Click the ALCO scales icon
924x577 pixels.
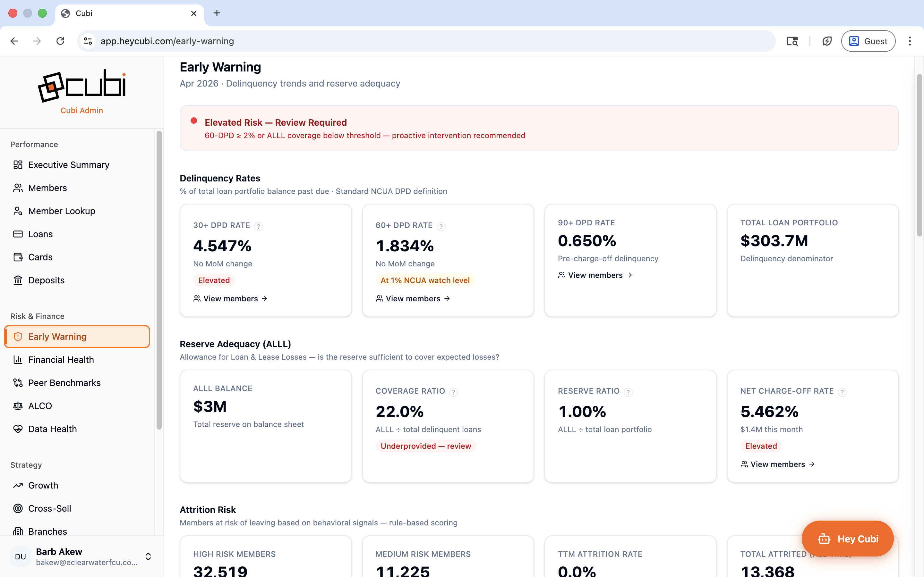[x=18, y=406]
